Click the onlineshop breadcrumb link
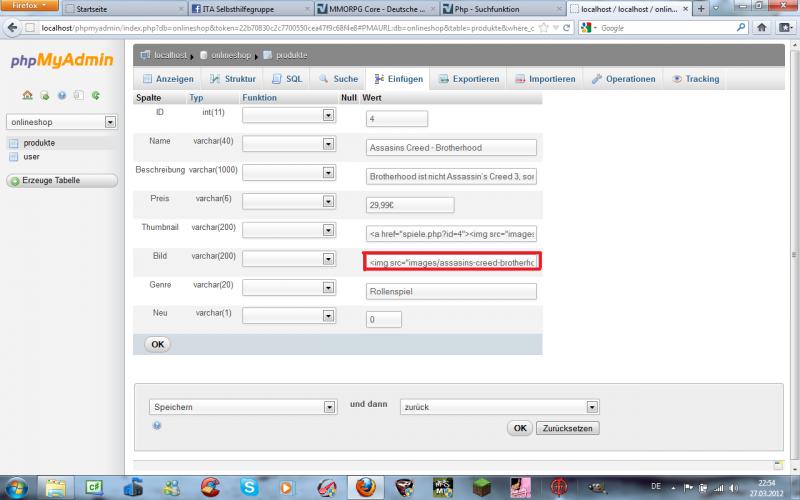800x500 pixels. click(223, 54)
